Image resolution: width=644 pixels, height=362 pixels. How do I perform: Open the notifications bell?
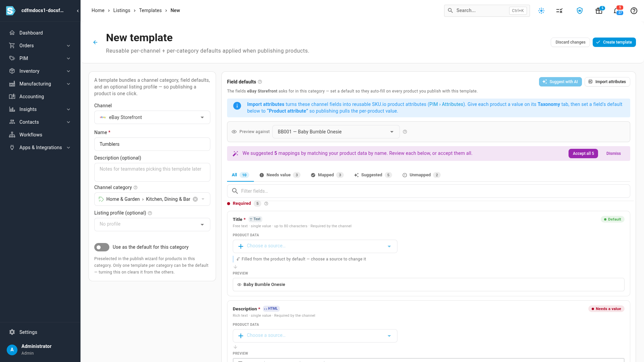pos(616,11)
